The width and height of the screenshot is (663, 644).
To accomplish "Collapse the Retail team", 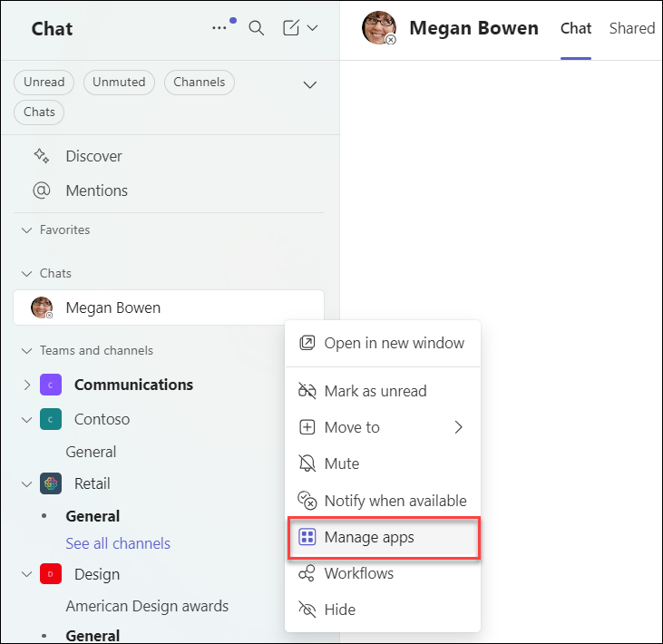I will tap(26, 483).
